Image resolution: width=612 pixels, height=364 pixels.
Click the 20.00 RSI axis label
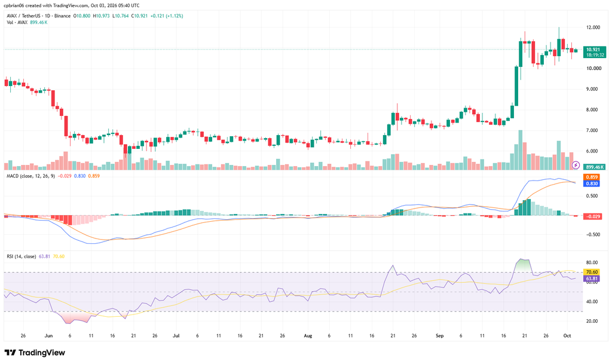click(x=592, y=321)
